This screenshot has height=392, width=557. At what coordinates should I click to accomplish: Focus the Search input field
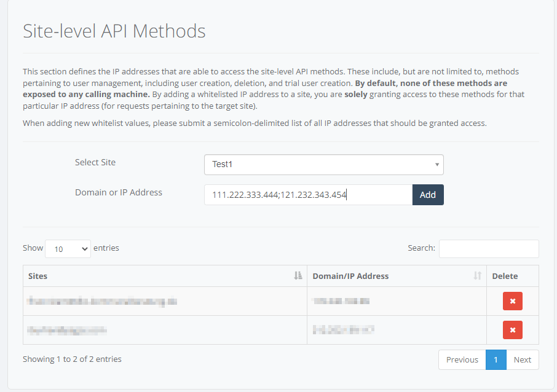pos(489,248)
